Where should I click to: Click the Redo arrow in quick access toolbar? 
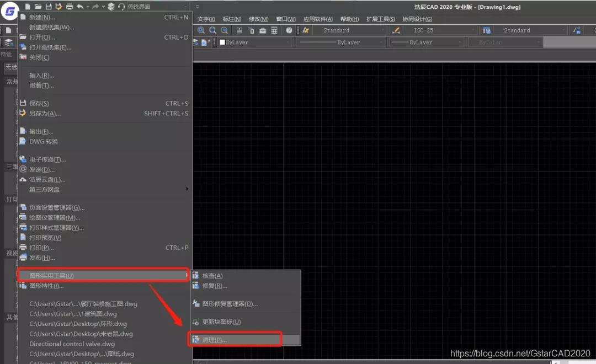pyautogui.click(x=95, y=7)
